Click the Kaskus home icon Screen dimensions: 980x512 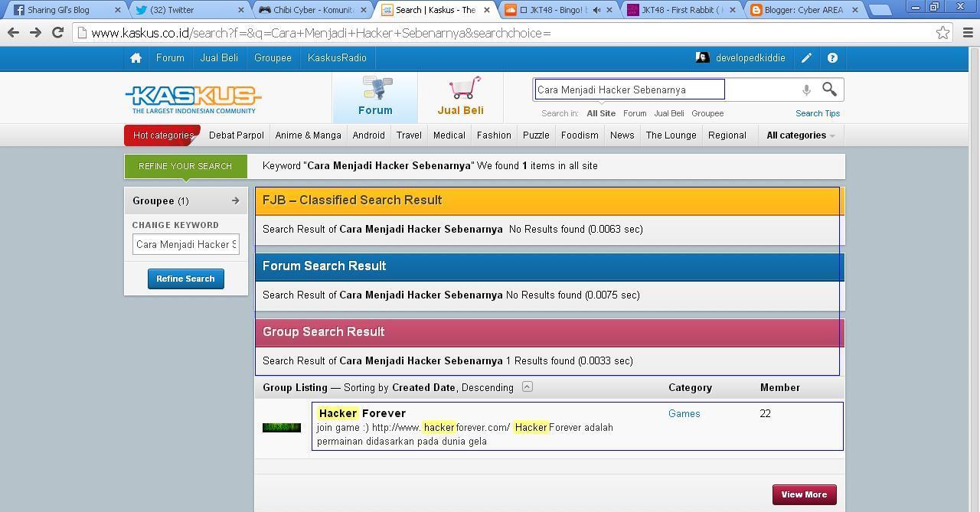coord(136,58)
